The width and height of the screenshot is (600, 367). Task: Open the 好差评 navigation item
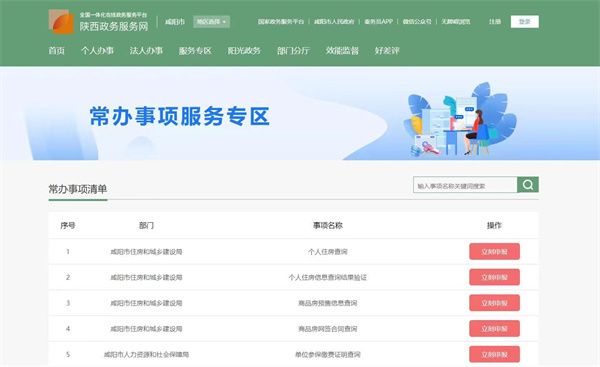pyautogui.click(x=387, y=51)
